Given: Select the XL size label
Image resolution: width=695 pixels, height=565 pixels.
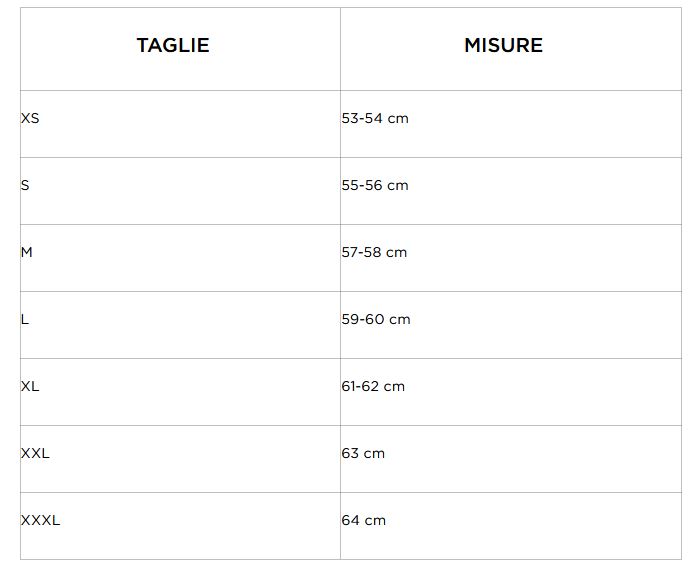Looking at the screenshot, I should coord(30,386).
